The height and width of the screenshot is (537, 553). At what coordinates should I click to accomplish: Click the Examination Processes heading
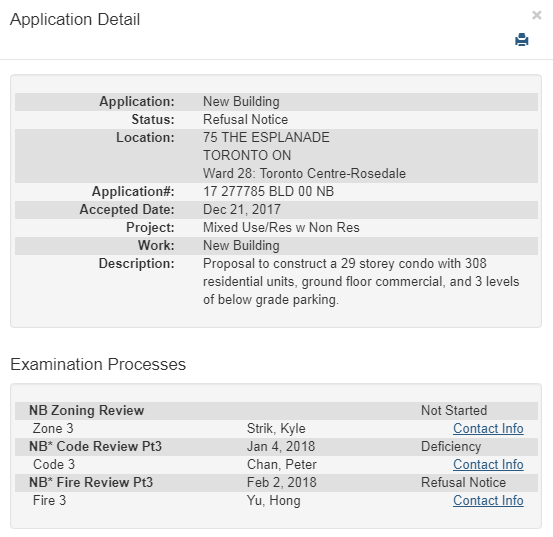(x=98, y=364)
